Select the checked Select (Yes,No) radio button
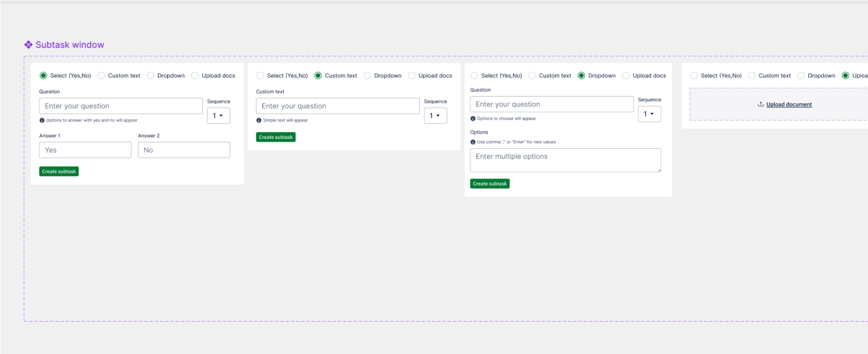868x354 pixels. (43, 76)
